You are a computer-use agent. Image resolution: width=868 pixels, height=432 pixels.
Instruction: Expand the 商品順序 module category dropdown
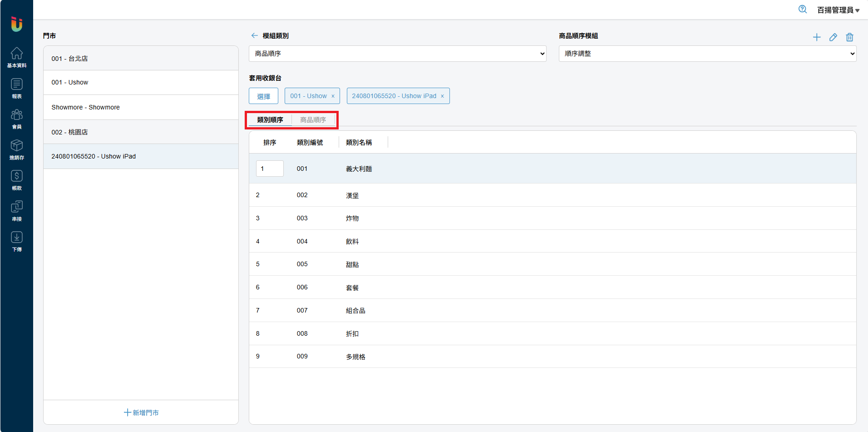tap(397, 54)
